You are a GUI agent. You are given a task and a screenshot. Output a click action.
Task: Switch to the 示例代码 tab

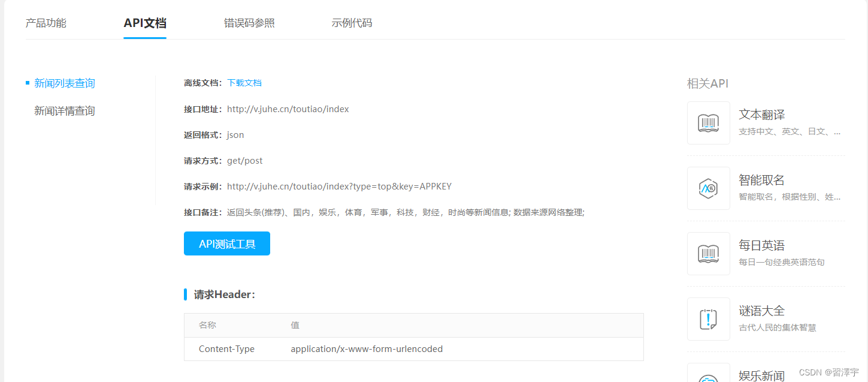click(x=352, y=23)
